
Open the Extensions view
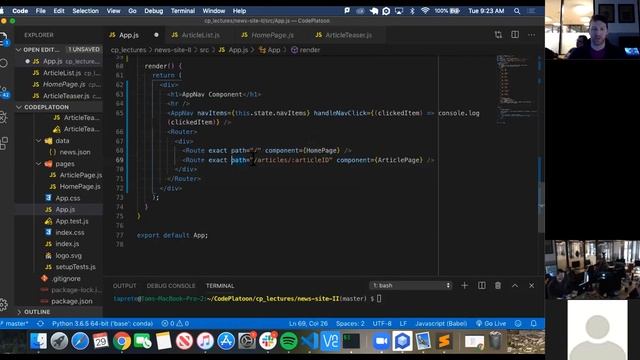[3, 143]
